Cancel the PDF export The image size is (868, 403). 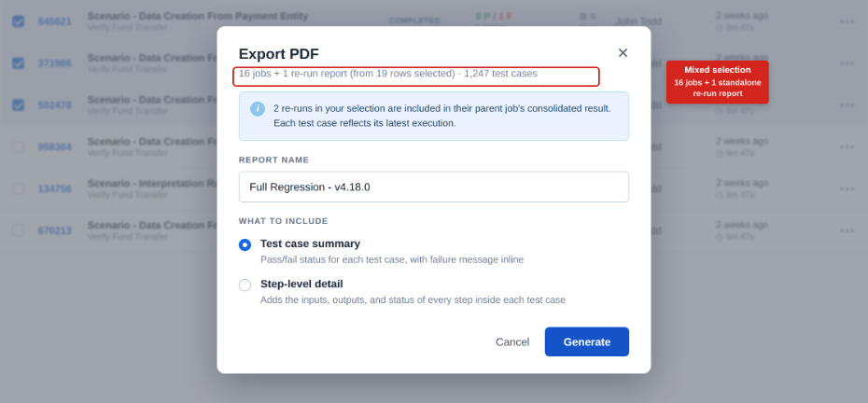click(x=512, y=342)
